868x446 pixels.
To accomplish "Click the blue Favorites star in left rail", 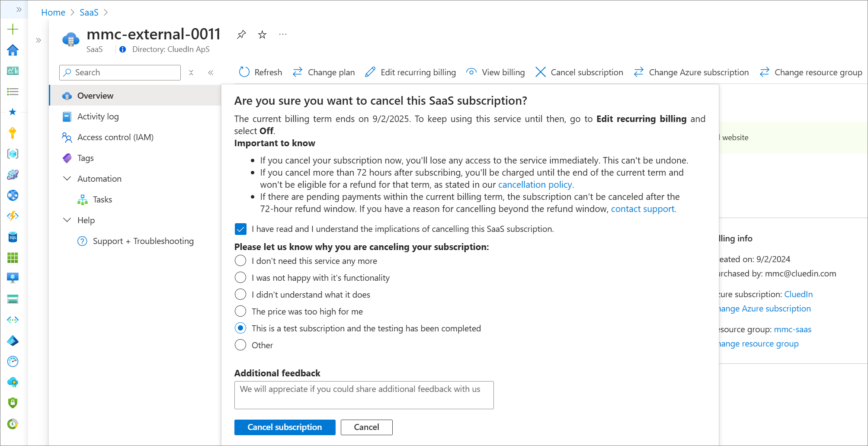I will point(13,112).
